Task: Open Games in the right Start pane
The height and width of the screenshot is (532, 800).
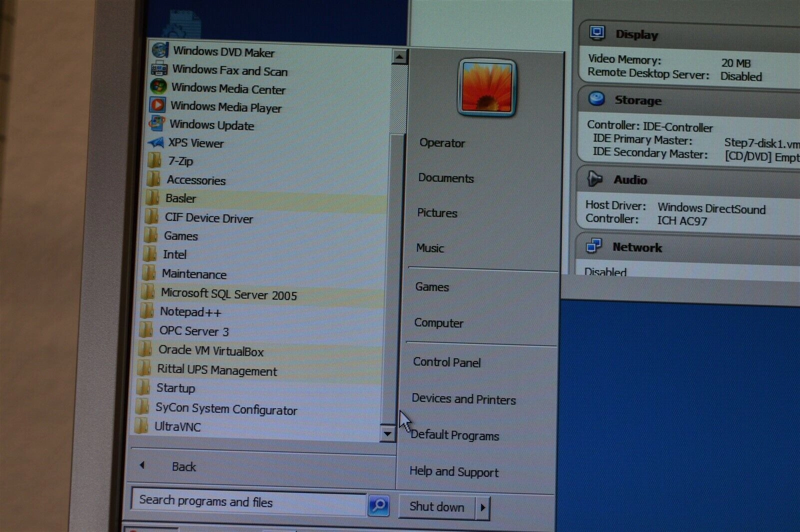Action: 432,287
